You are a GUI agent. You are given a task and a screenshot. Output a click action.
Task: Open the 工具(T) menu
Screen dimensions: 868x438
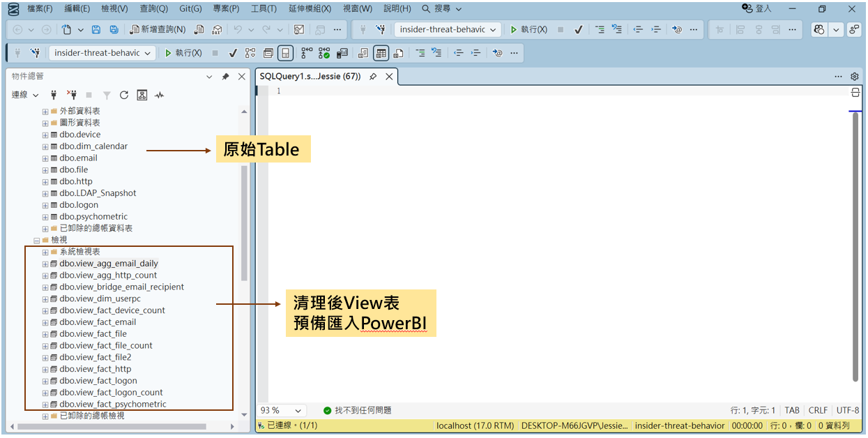[264, 8]
